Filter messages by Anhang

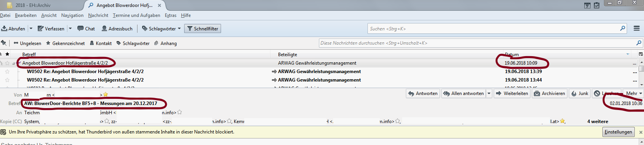coord(165,43)
